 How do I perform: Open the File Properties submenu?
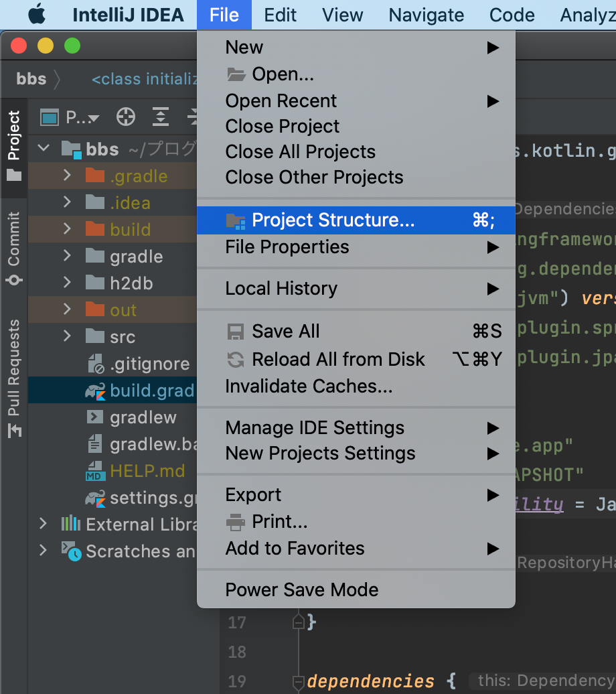(356, 247)
